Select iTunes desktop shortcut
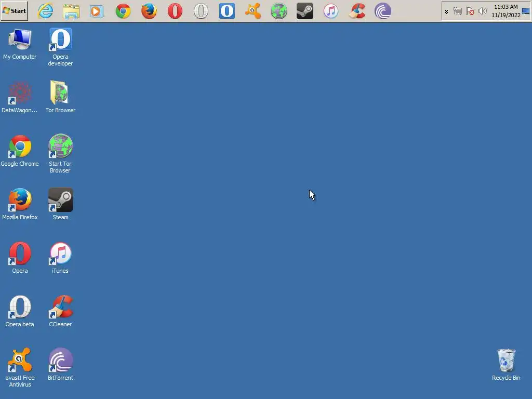This screenshot has width=532, height=399. [60, 258]
